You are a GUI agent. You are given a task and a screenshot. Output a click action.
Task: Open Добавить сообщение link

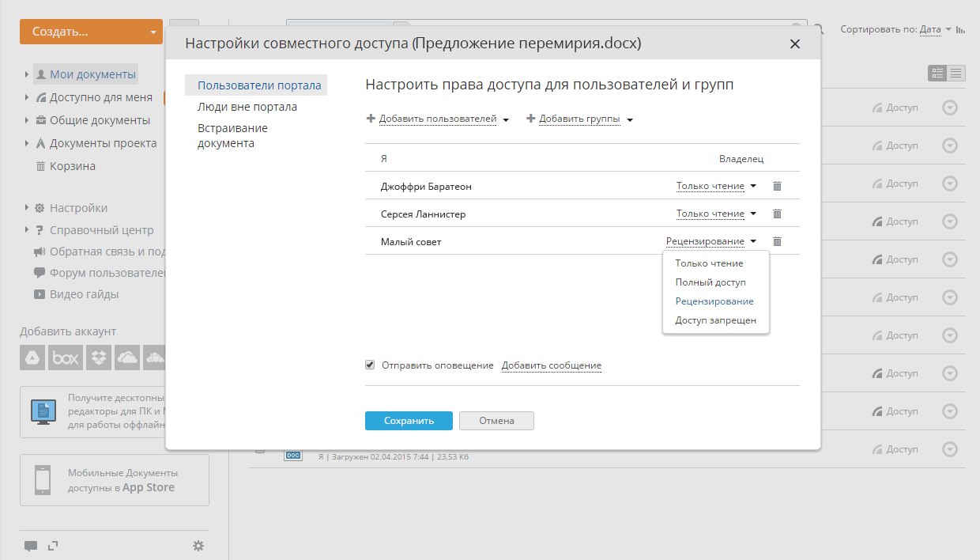pos(552,365)
